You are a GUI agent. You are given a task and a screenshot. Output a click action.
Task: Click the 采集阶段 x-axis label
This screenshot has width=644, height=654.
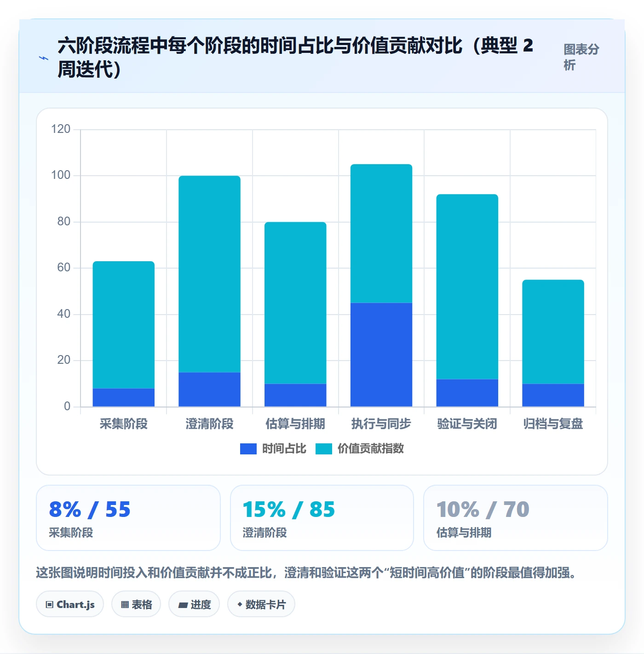tap(124, 424)
